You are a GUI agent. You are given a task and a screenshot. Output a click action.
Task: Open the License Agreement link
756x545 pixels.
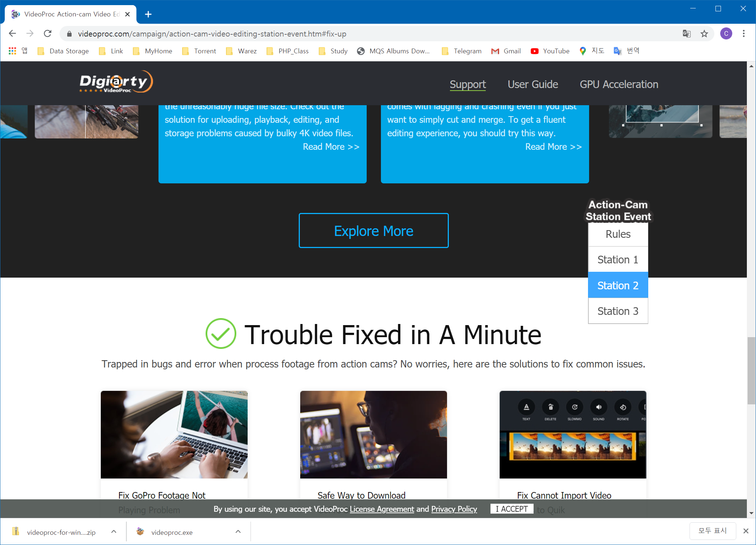tap(382, 509)
